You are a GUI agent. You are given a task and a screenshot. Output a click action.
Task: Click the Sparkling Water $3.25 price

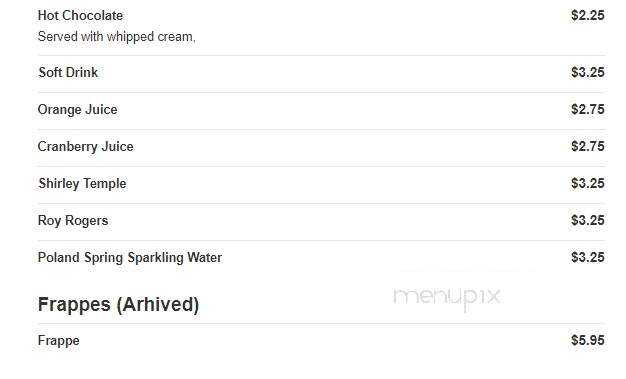coord(588,258)
